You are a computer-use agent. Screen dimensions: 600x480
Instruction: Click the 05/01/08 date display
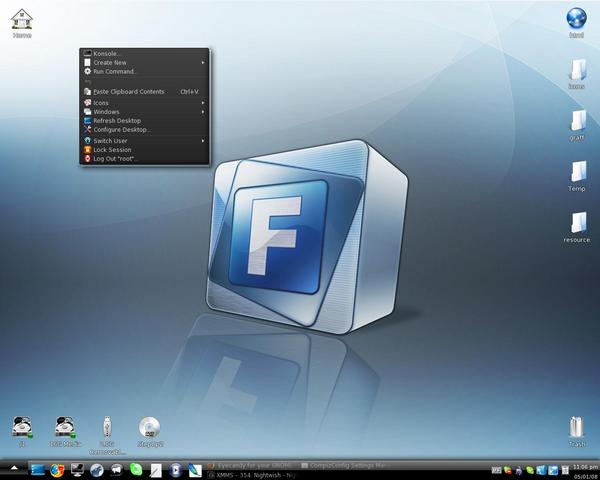click(x=585, y=477)
